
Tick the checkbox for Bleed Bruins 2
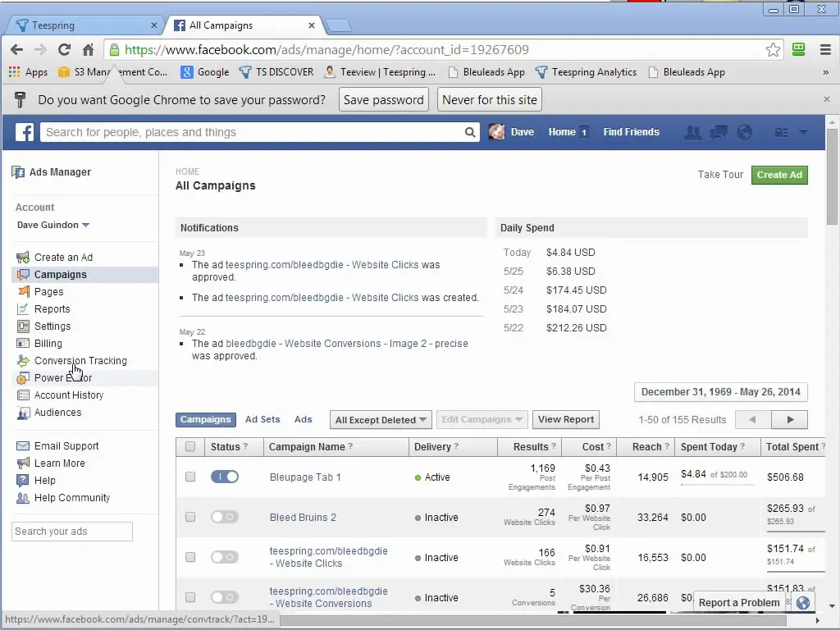(190, 517)
